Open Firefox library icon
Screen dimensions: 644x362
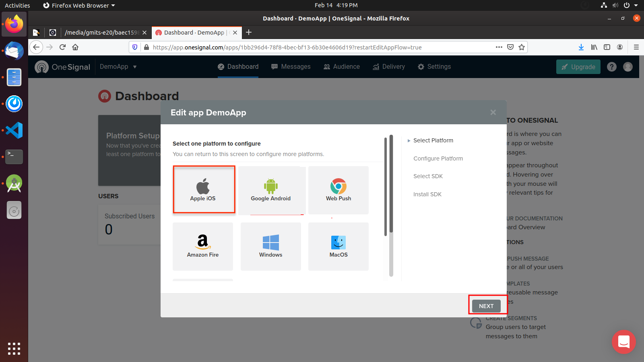point(594,47)
